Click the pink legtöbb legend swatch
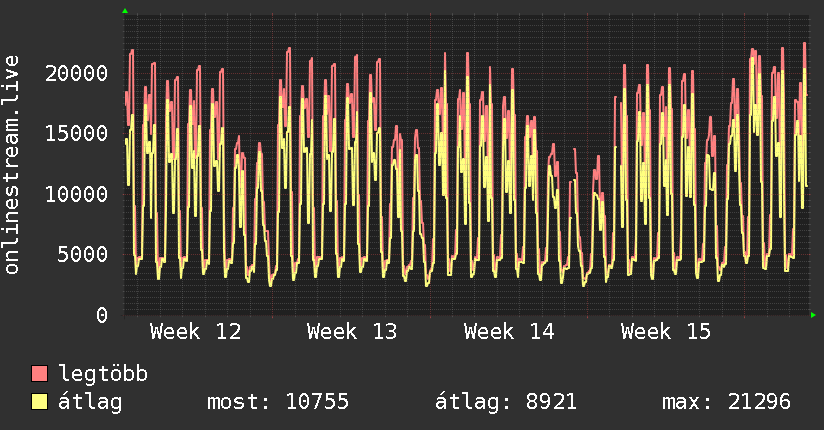Image resolution: width=824 pixels, height=430 pixels. tap(39, 373)
